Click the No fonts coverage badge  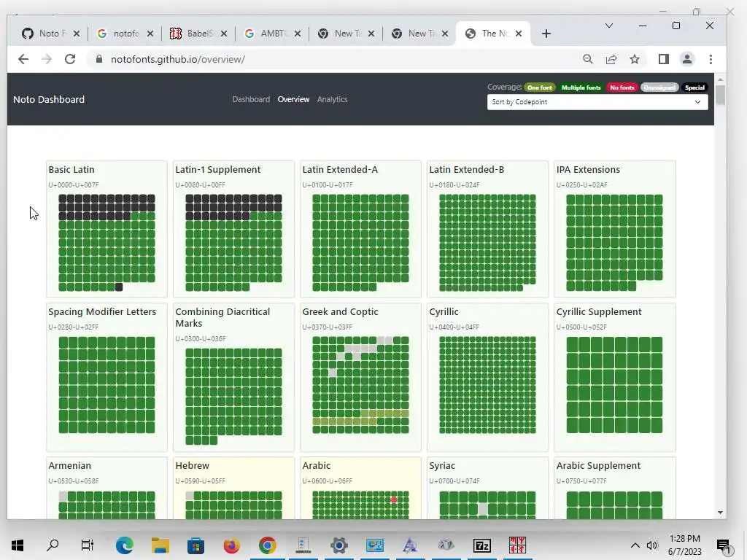point(622,87)
